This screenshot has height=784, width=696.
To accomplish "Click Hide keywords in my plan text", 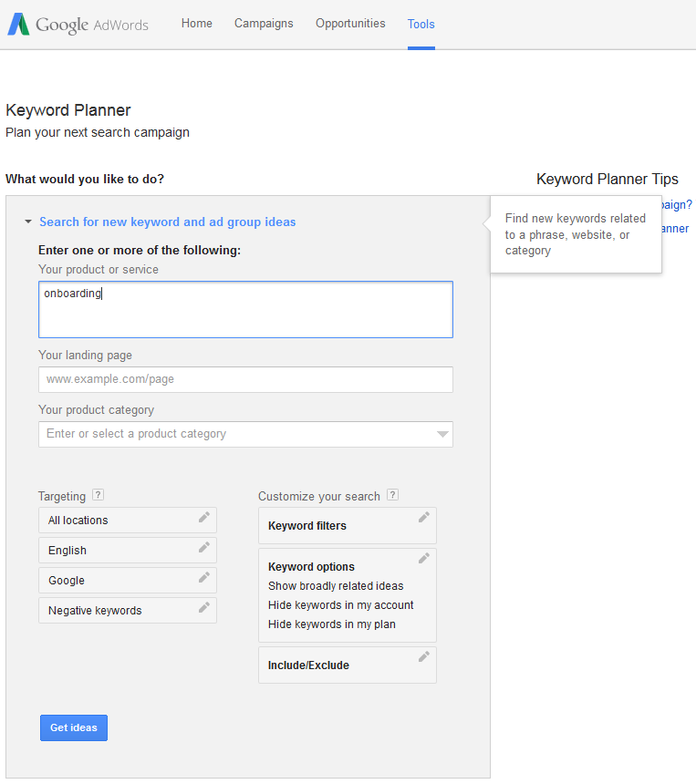I will 332,624.
